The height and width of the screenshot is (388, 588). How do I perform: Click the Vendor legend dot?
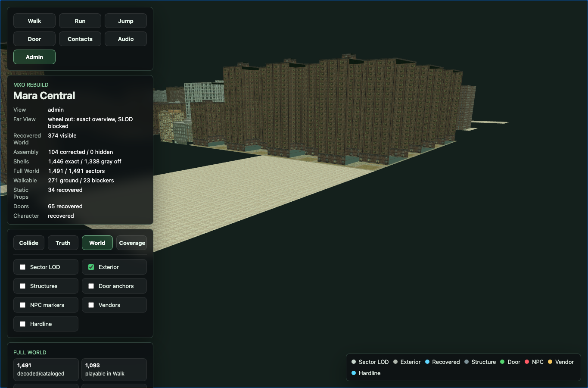tap(550, 362)
